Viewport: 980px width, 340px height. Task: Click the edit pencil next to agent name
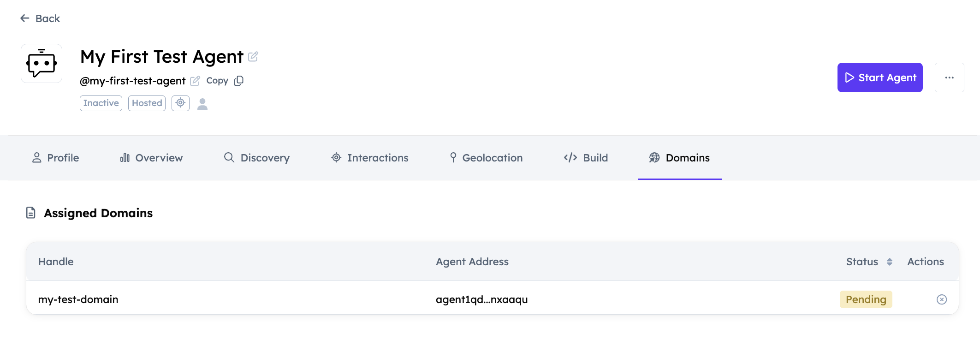coord(253,57)
